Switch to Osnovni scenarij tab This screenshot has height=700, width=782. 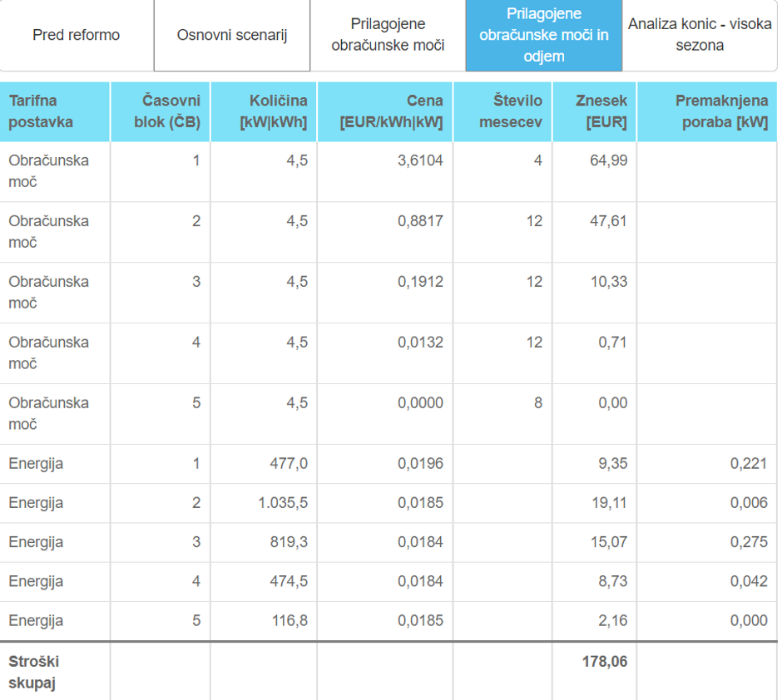point(232,36)
